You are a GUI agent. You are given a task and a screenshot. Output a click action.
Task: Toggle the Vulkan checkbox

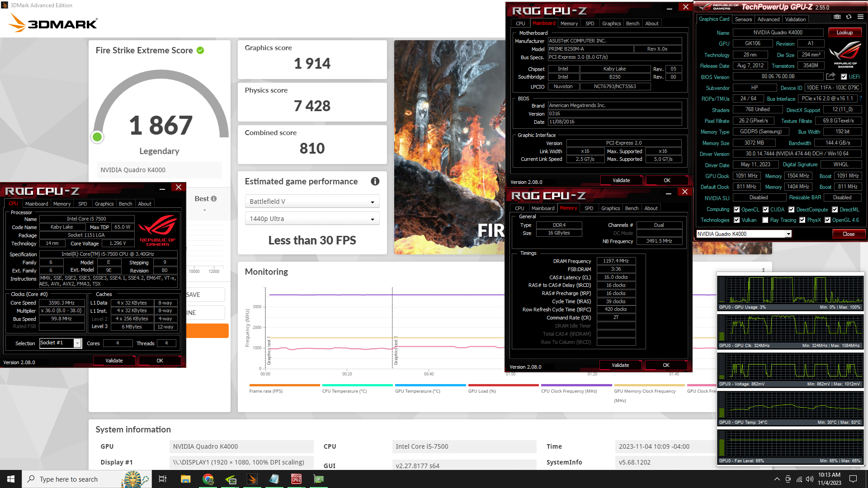point(737,220)
